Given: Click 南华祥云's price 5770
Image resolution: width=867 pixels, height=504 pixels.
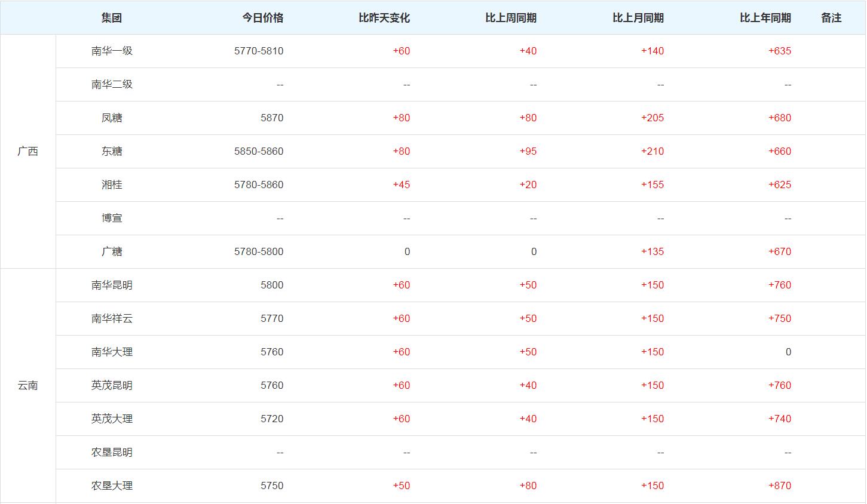Looking at the screenshot, I should tap(272, 318).
